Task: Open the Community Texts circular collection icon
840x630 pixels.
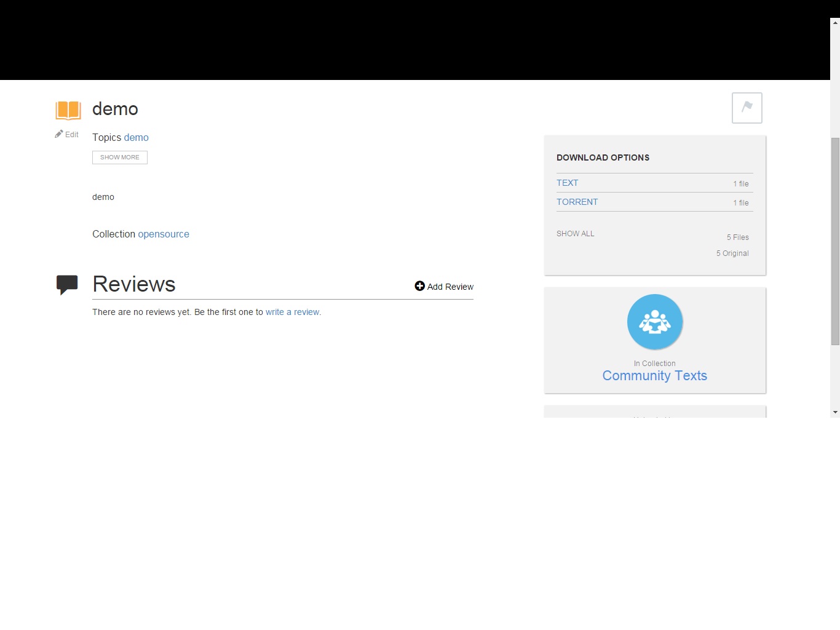Action: coord(654,322)
